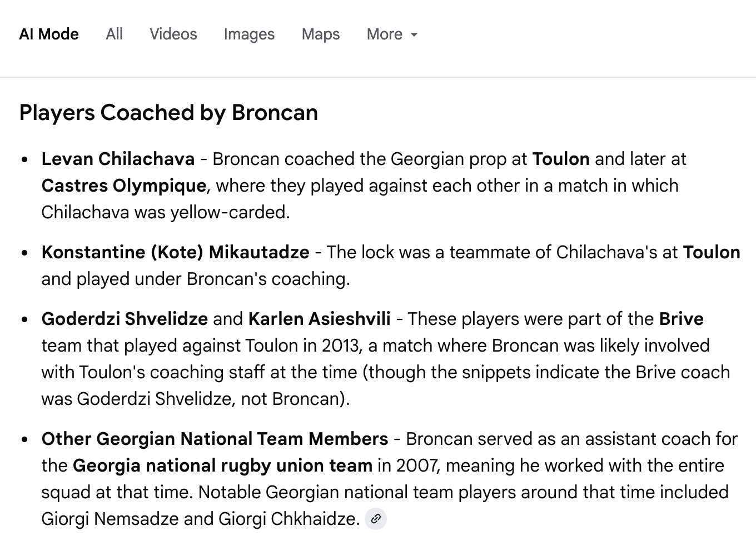Click the bold Brive team name
The height and width of the screenshot is (541, 756).
(681, 319)
